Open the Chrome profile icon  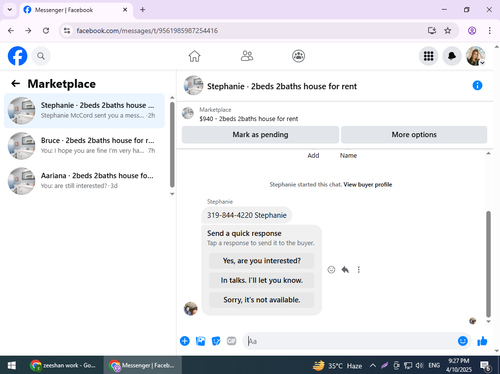472,31
